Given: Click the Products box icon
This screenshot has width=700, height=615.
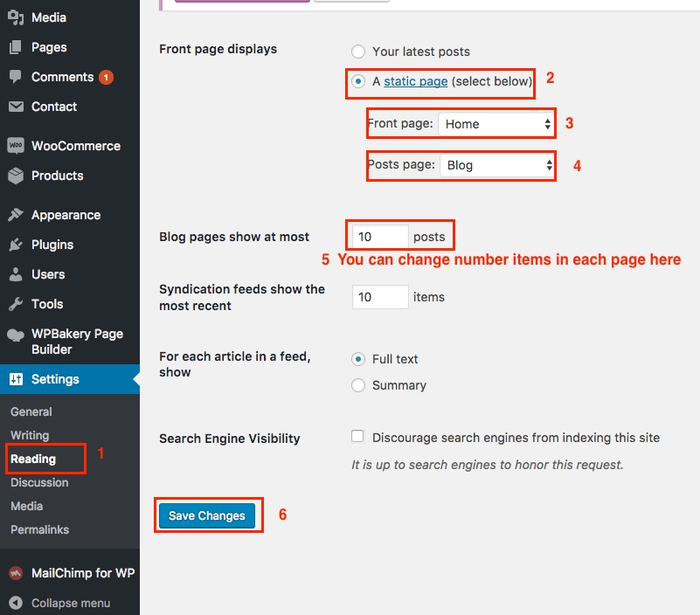Looking at the screenshot, I should click(x=15, y=176).
